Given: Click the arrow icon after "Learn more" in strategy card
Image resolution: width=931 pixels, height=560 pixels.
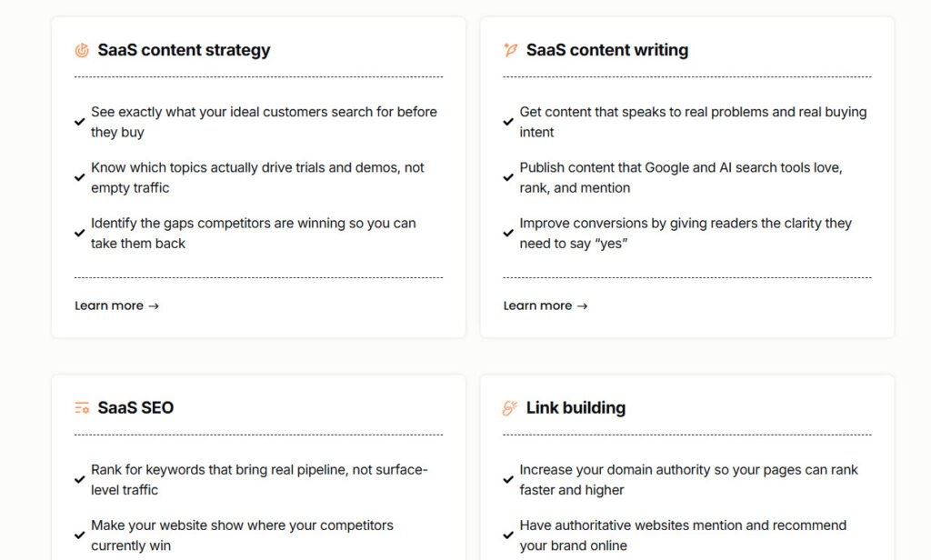Looking at the screenshot, I should coord(154,305).
